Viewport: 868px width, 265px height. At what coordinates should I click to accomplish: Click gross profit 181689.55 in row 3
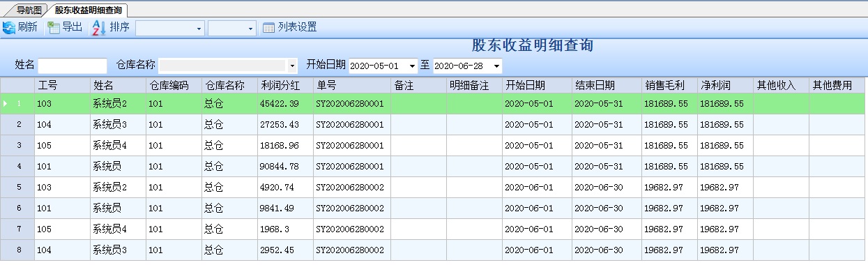[x=666, y=145]
